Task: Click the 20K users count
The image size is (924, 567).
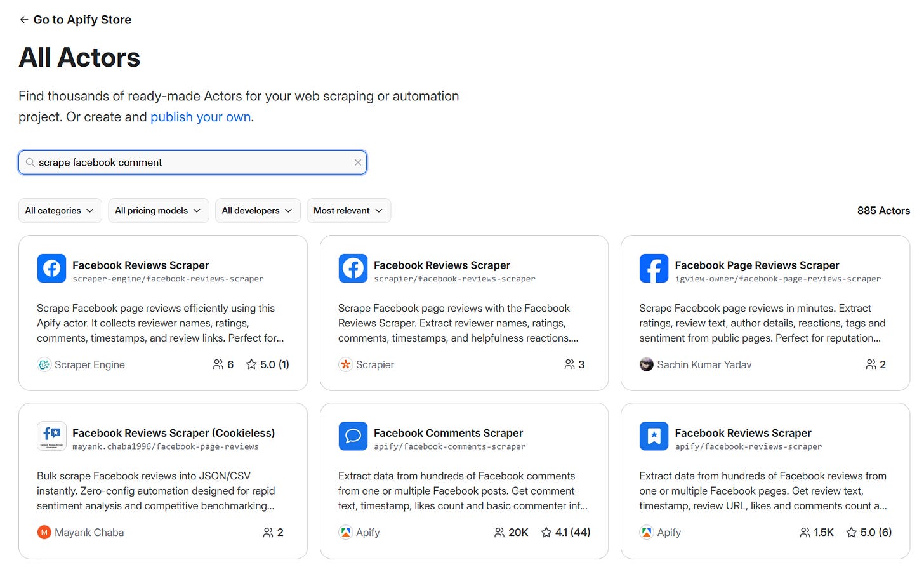Action: tap(518, 532)
